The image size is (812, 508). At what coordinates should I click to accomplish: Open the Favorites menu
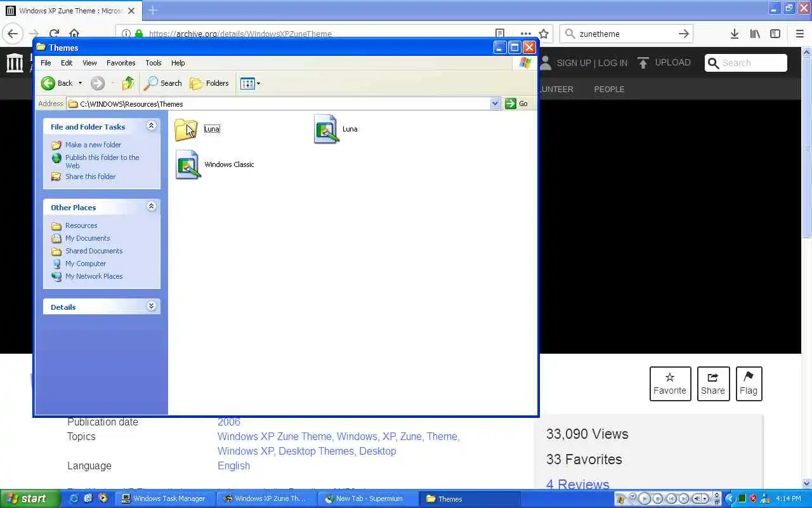(121, 63)
